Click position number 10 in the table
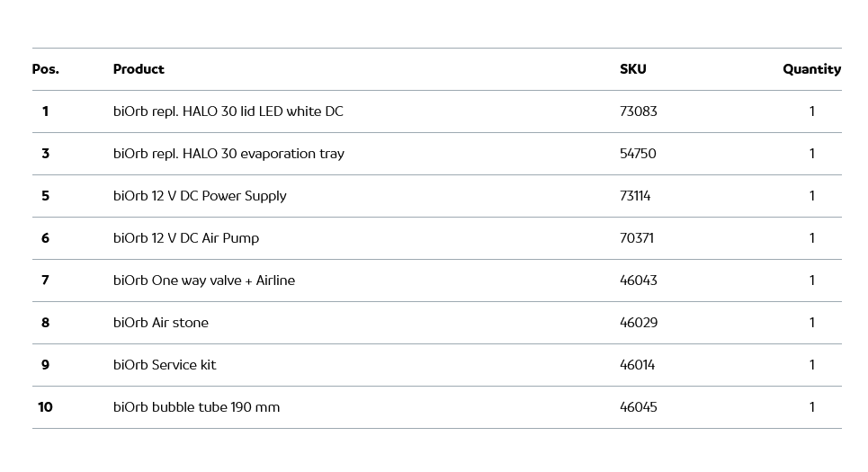Image resolution: width=868 pixels, height=472 pixels. click(45, 407)
